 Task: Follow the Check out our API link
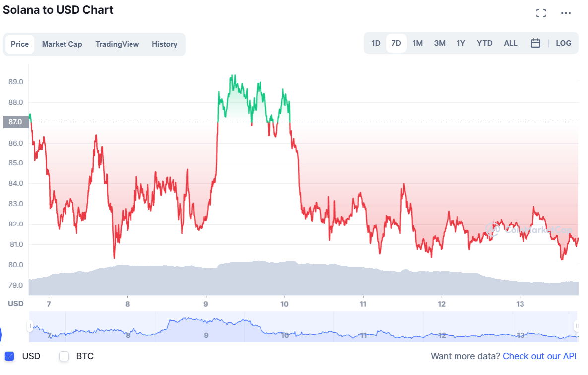point(539,356)
